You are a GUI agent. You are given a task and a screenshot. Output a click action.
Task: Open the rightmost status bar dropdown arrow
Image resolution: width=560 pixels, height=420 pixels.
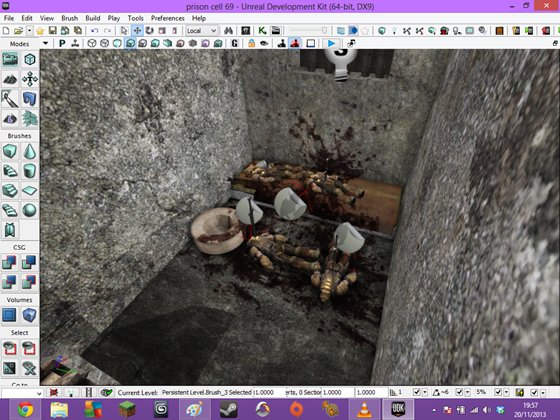(x=542, y=392)
